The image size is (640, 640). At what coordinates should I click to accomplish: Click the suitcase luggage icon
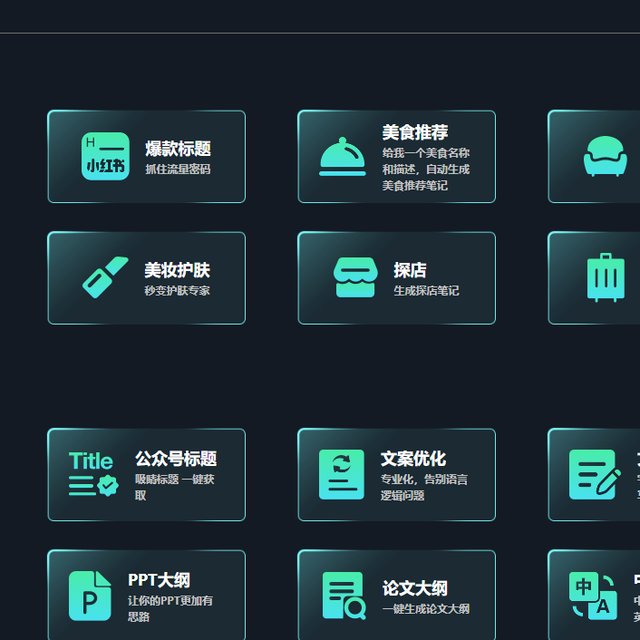tap(606, 278)
